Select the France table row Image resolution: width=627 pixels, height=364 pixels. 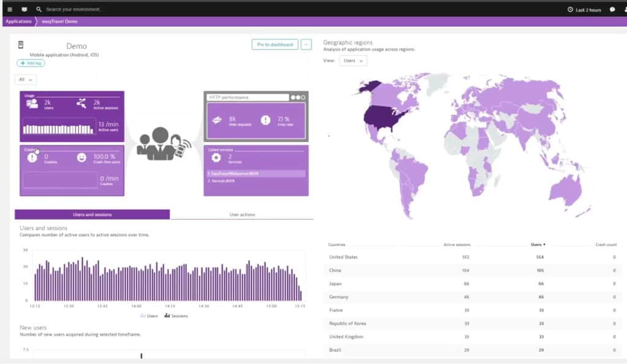point(473,310)
